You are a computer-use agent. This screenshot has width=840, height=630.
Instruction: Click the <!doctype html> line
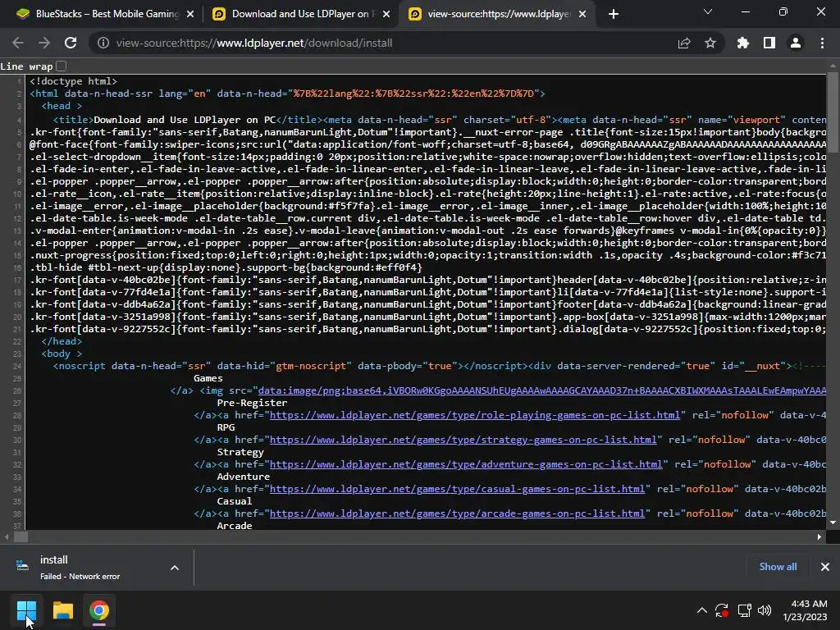click(x=73, y=81)
